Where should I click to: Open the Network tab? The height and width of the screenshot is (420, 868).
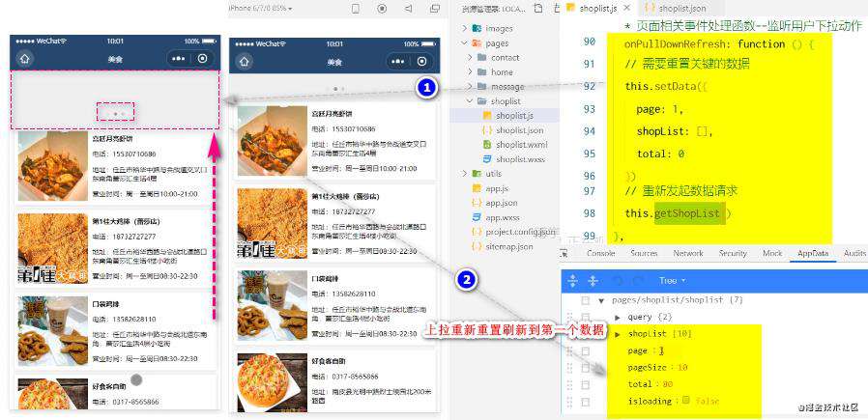(688, 253)
